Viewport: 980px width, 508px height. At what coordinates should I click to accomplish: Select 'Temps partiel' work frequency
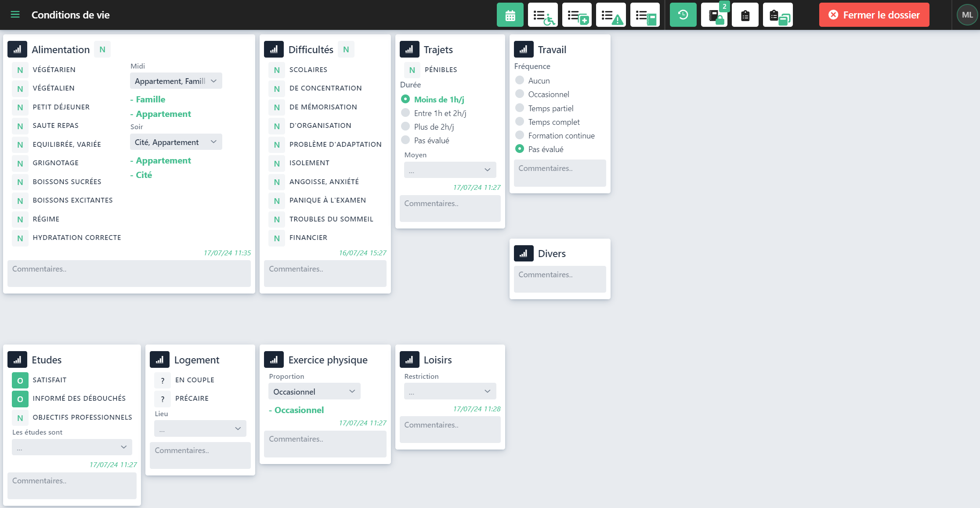click(x=520, y=108)
